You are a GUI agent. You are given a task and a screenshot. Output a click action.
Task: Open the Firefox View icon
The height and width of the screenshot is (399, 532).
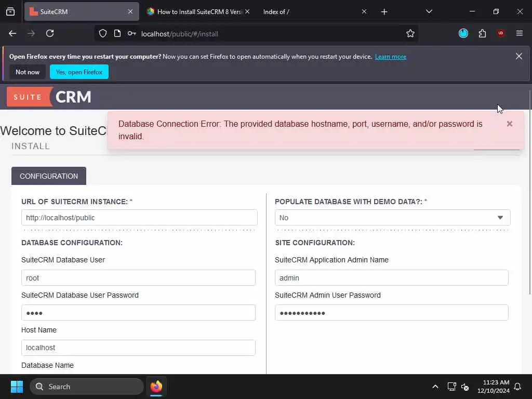(10, 12)
